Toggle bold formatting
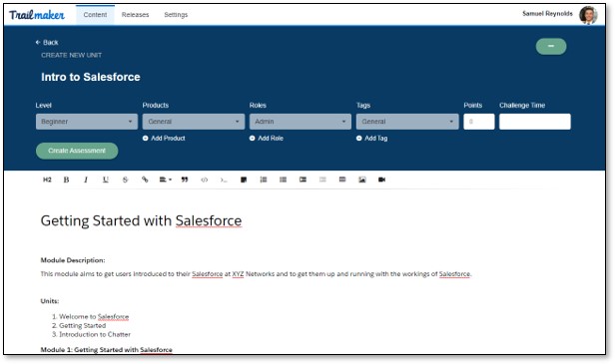Screen dimensions: 615x364 [66, 180]
